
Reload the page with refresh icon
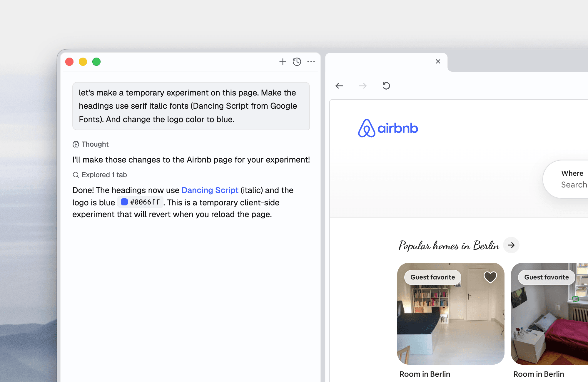(386, 86)
